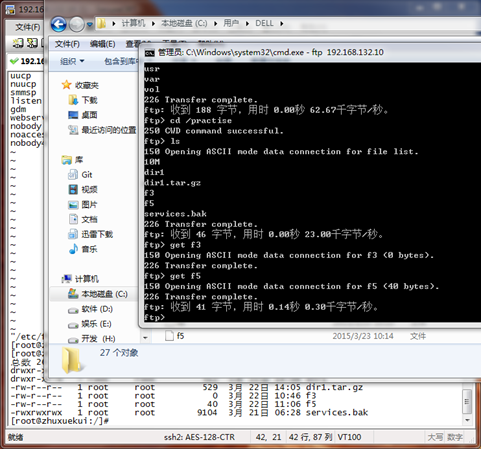The image size is (481, 449).
Task: Select the f5 file in list
Action: 180,336
